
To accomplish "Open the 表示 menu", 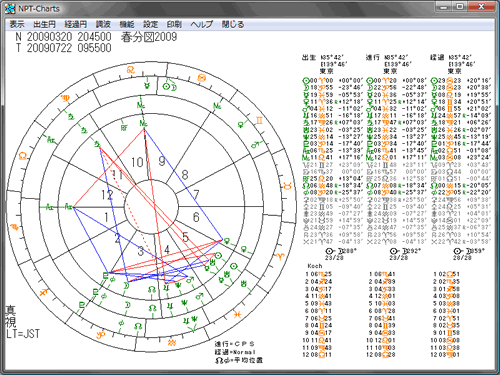I will tap(17, 24).
